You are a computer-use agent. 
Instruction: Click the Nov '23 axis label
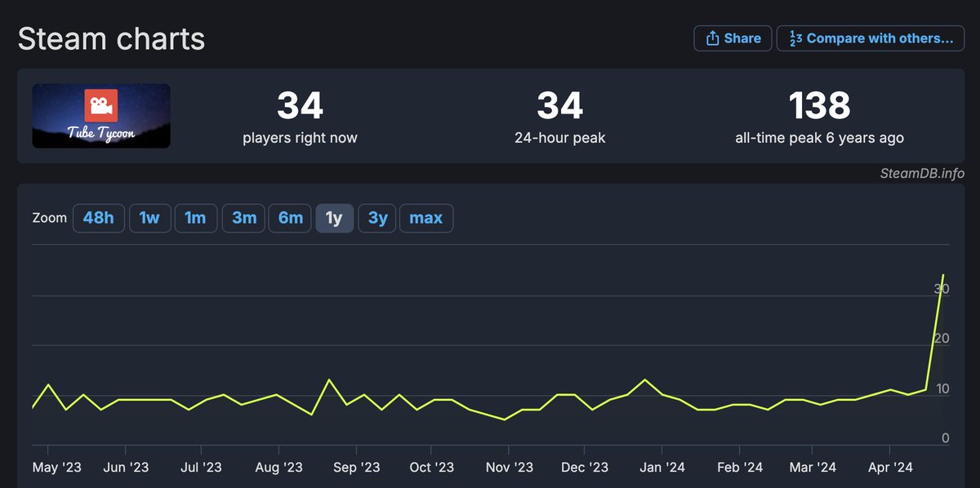pyautogui.click(x=510, y=467)
